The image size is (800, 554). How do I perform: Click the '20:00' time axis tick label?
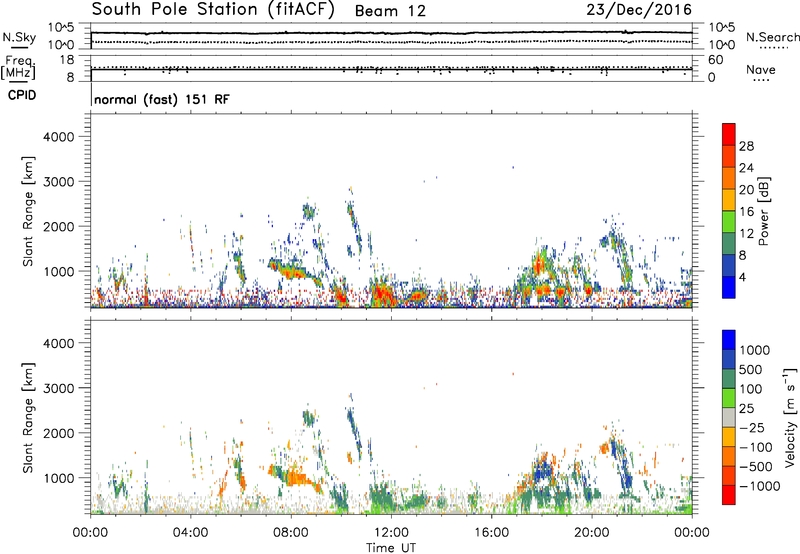point(591,533)
